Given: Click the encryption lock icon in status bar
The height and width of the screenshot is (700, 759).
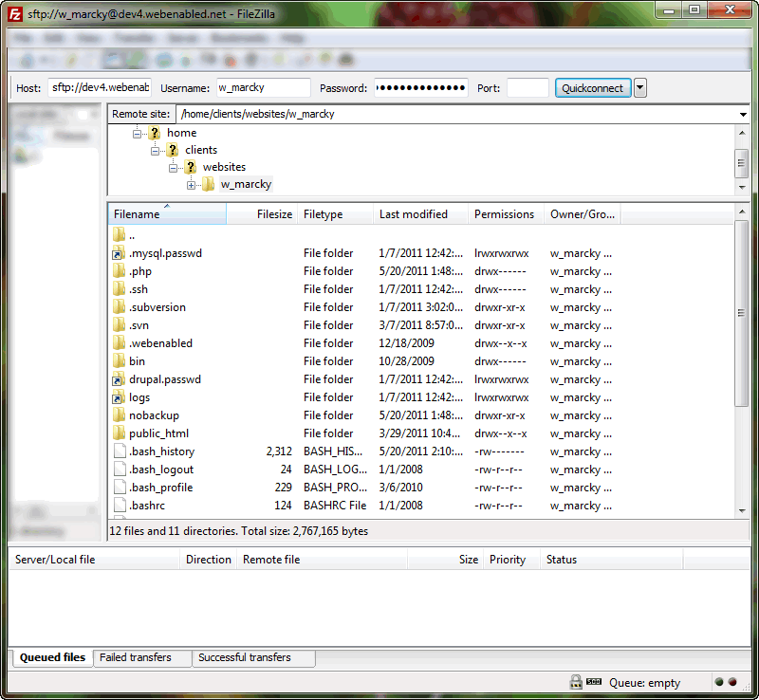Looking at the screenshot, I should 576,682.
